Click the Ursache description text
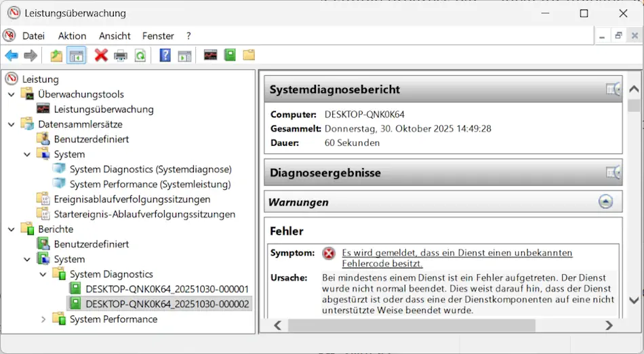This screenshot has height=354, width=644. click(468, 294)
